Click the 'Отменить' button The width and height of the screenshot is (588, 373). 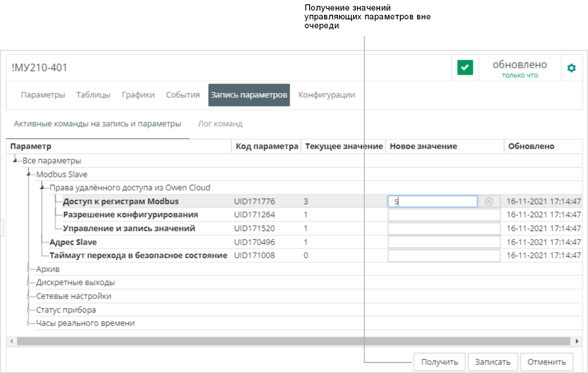click(546, 362)
